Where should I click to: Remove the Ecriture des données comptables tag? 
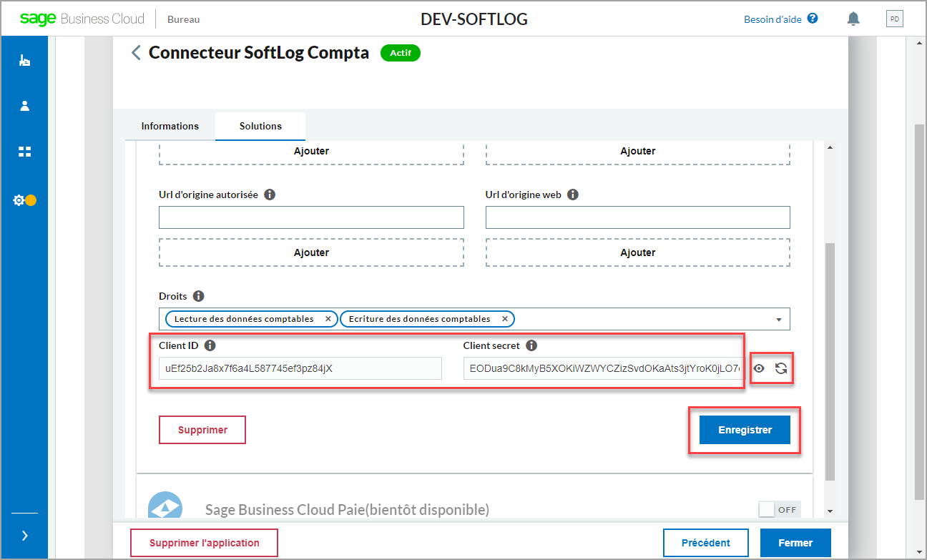(x=504, y=319)
